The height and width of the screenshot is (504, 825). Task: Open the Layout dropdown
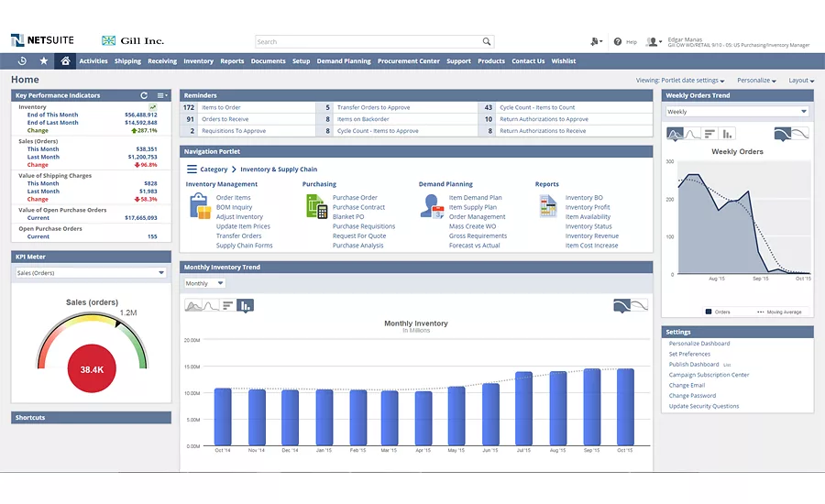pos(801,81)
